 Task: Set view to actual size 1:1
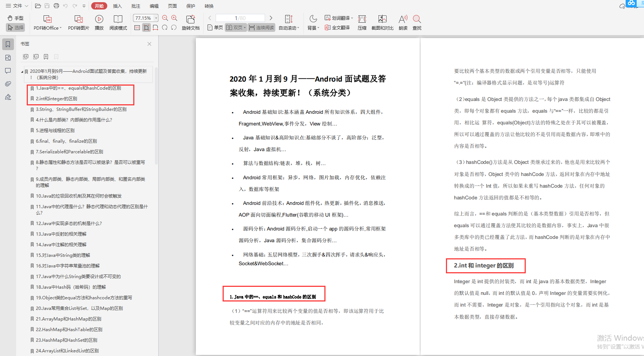click(x=137, y=27)
